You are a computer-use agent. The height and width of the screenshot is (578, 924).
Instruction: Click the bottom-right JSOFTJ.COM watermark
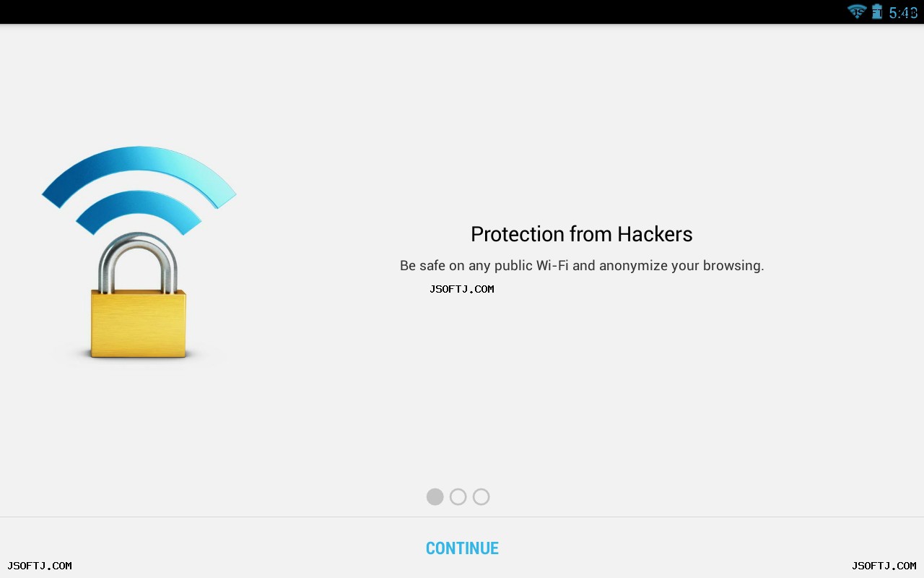pos(884,566)
